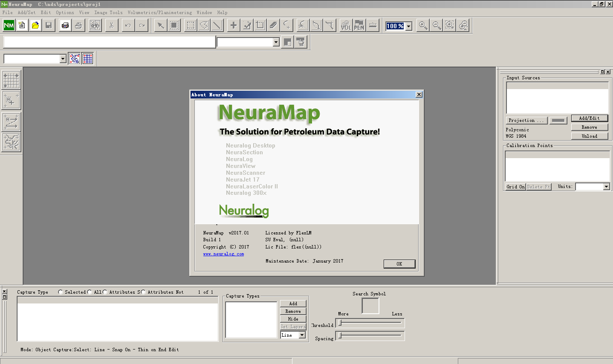Image resolution: width=613 pixels, height=364 pixels.
Task: Click the Unload button
Action: point(590,136)
